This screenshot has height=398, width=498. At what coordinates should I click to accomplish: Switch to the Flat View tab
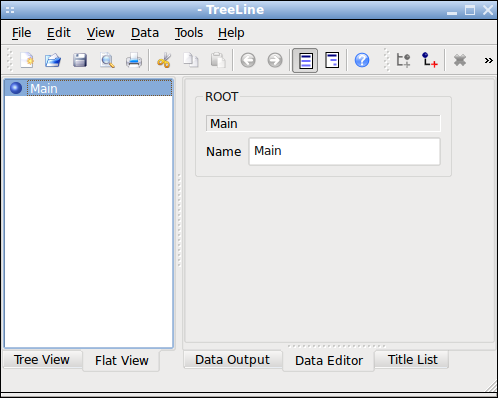click(x=122, y=360)
